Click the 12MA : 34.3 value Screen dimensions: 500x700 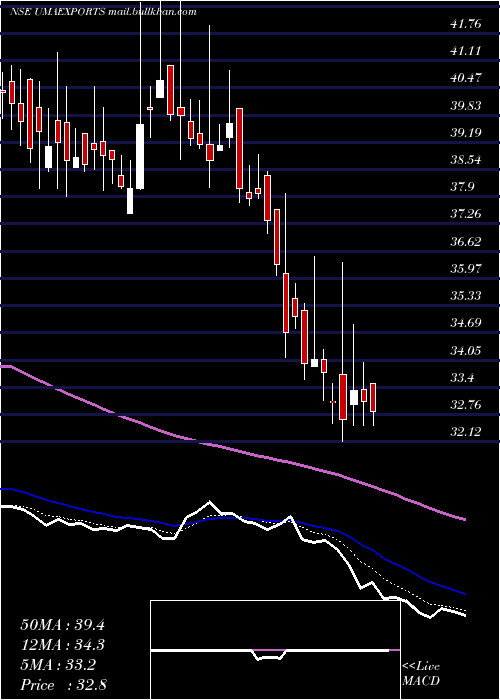[62, 645]
